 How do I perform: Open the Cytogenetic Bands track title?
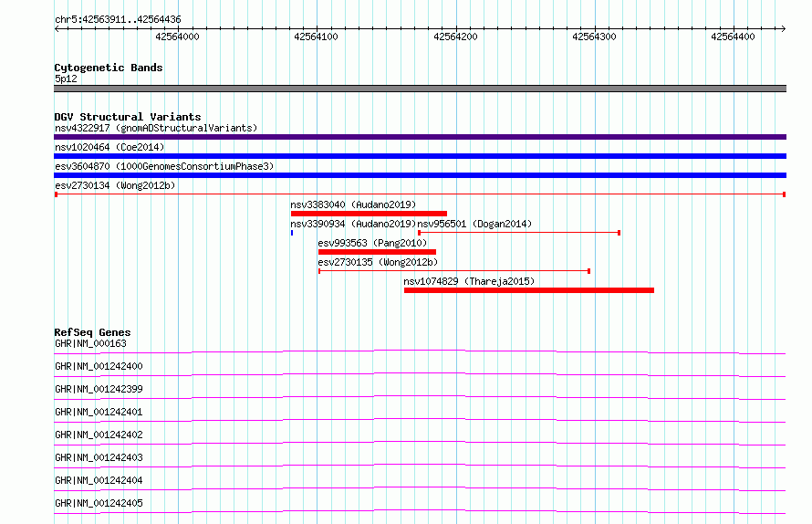click(x=109, y=68)
